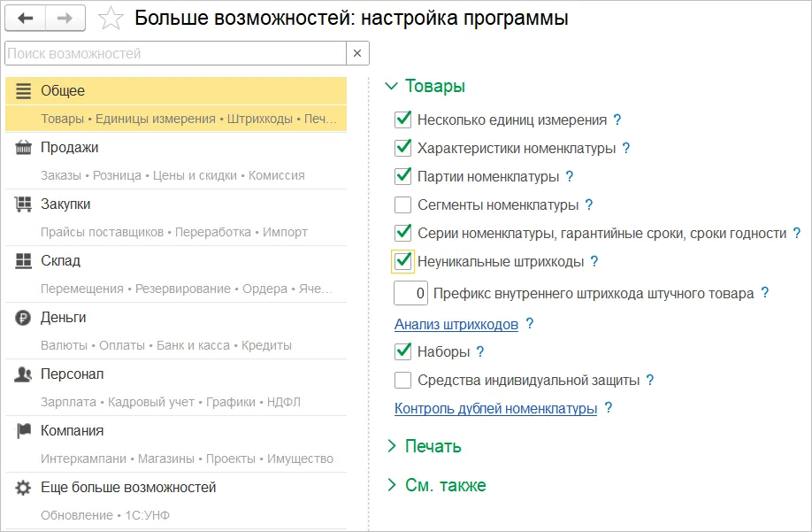Screen dimensions: 812x532
Task: Toggle the Сегменты номенклатуры checkbox
Action: 403,205
